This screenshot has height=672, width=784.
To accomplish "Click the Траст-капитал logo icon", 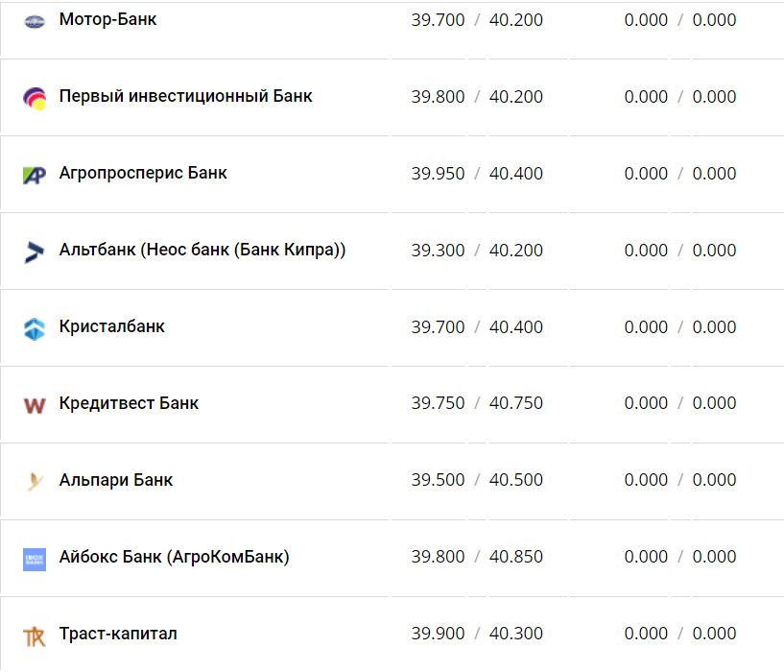I will 35,636.
